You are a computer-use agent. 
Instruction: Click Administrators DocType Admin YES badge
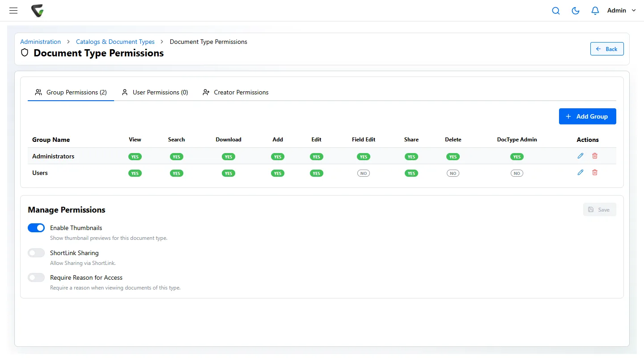tap(517, 157)
